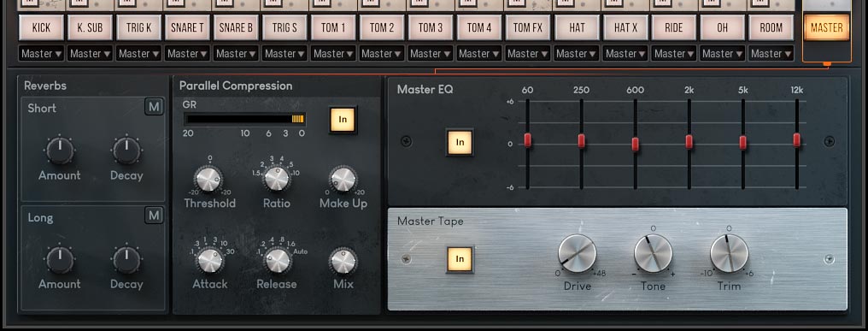Select the KICK channel button
Image resolution: width=868 pixels, height=331 pixels.
(42, 27)
